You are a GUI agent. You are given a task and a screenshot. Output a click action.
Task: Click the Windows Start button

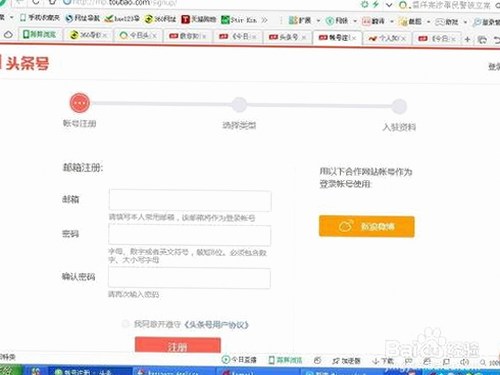tap(10, 371)
